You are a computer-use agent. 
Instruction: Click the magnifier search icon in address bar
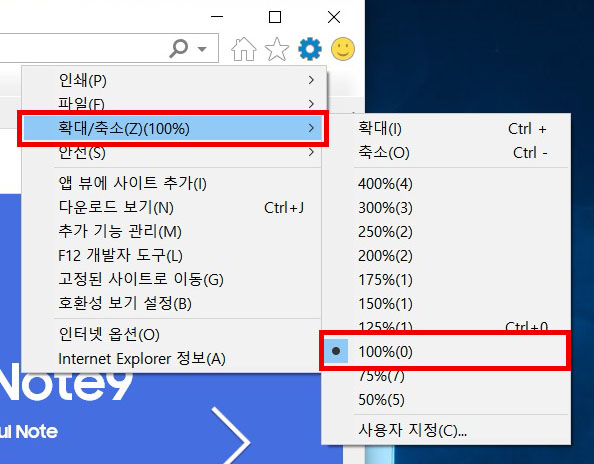[x=178, y=48]
